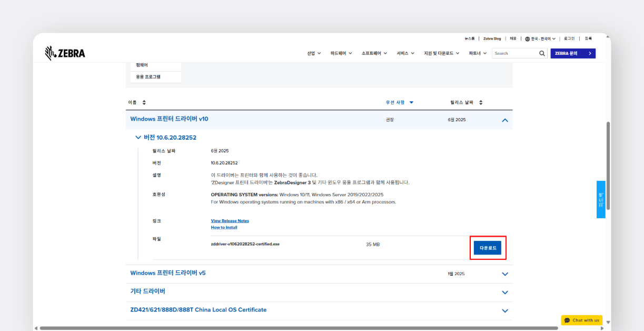Open the Chat with us widget
The height and width of the screenshot is (331, 644).
581,320
